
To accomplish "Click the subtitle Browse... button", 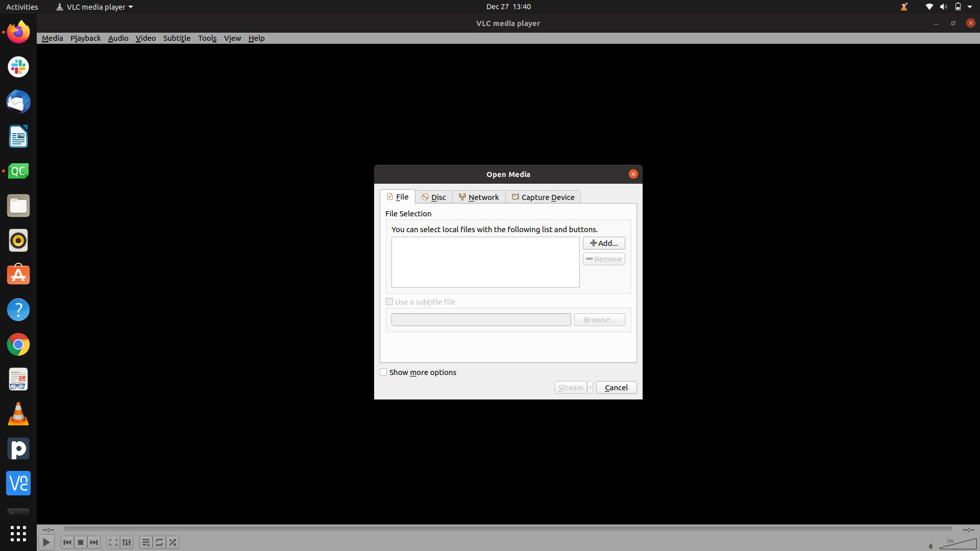I will click(x=599, y=320).
